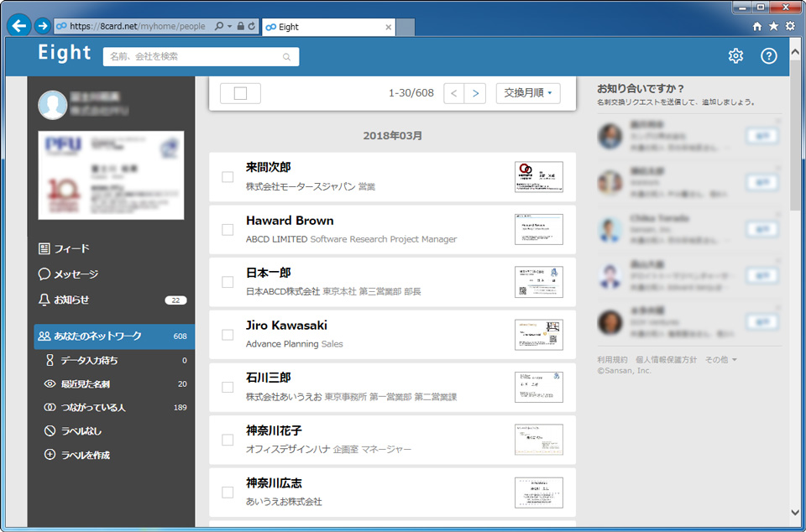Open フィード in sidebar

[65, 248]
